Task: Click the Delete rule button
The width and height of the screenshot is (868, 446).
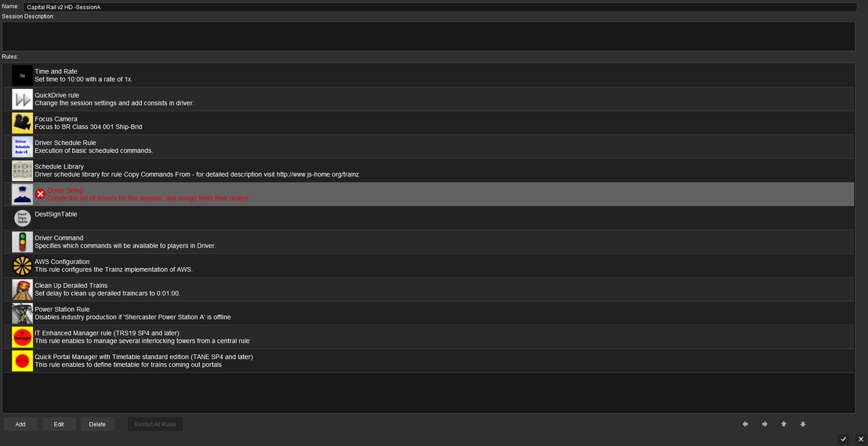Action: [x=98, y=424]
